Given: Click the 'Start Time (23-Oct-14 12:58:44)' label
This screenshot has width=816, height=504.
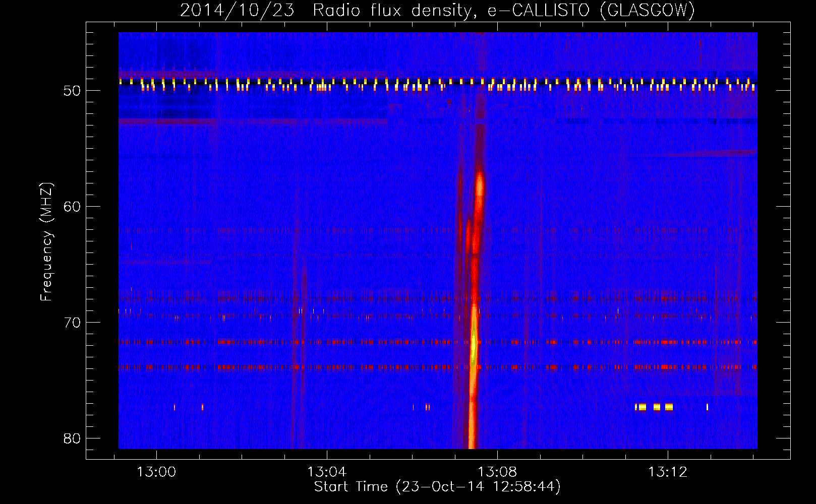Looking at the screenshot, I should [437, 487].
